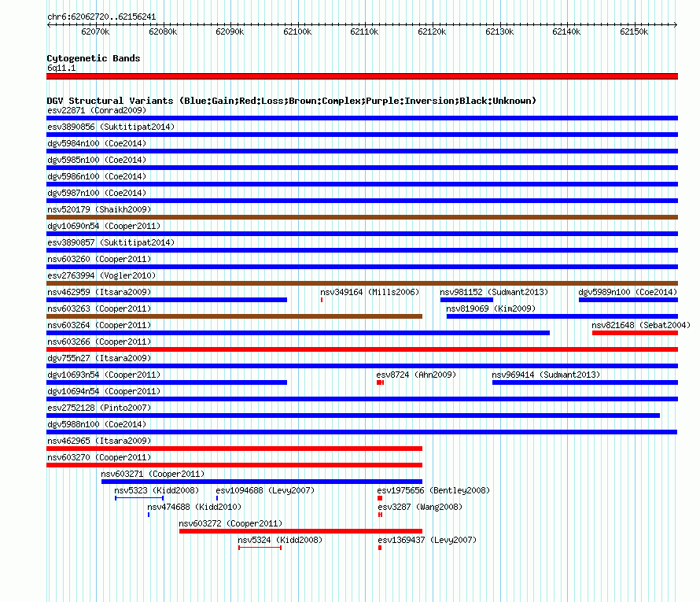The height and width of the screenshot is (602, 700).
Task: Click dgv5985n100 (Coe2014) label
Action: 97,160
